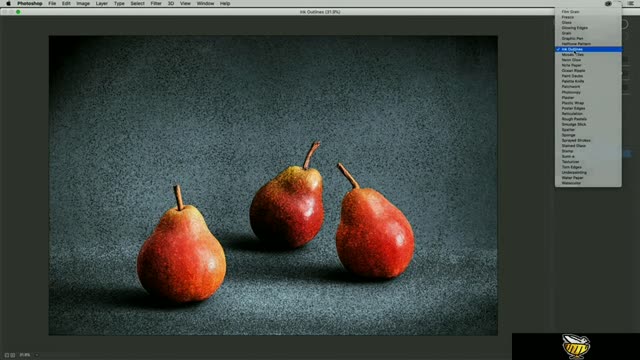Image resolution: width=640 pixels, height=360 pixels.
Task: Pick Palette Knife in the filter list
Action: pyautogui.click(x=588, y=81)
